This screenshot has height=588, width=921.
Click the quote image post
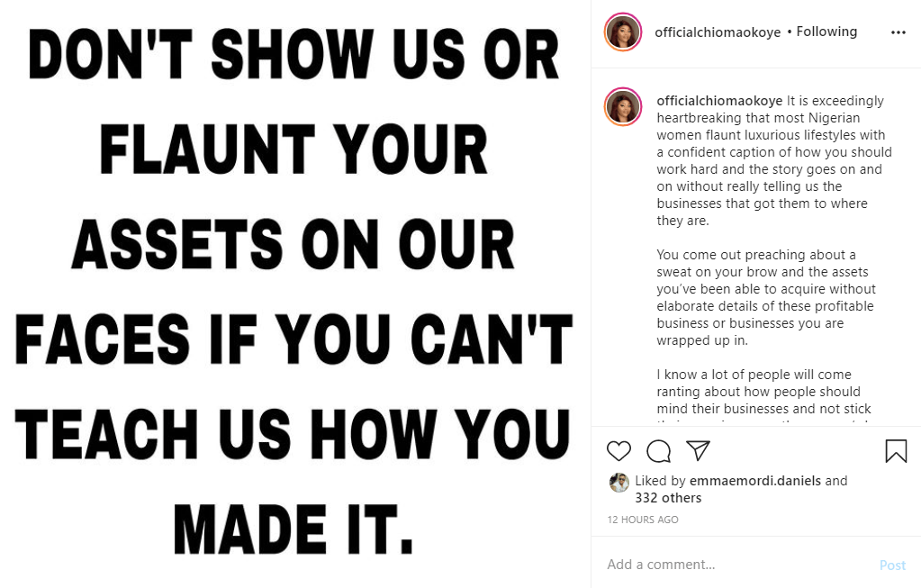click(295, 294)
